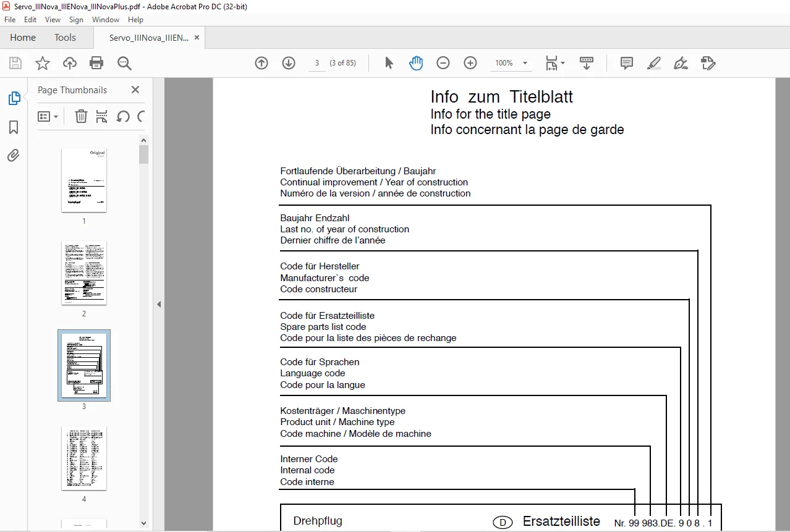Open the Stamp tool icon
The width and height of the screenshot is (790, 532).
point(708,63)
